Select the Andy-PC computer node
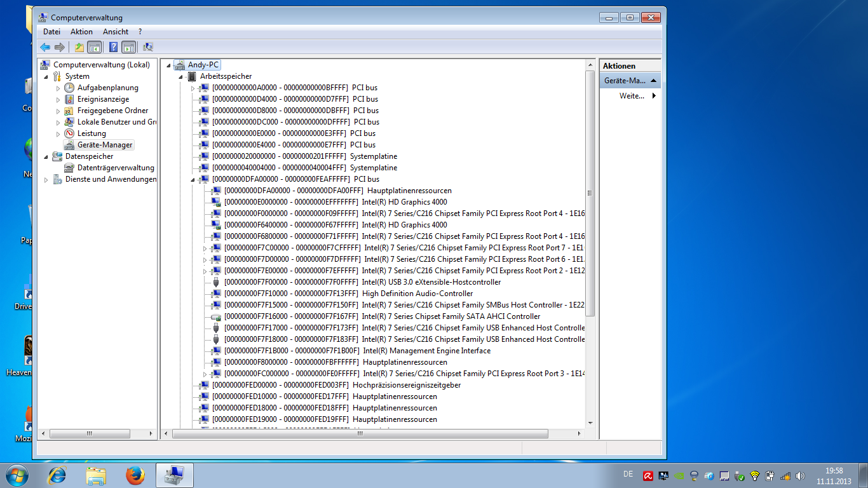Screen dimensions: 868x488 tap(203, 65)
